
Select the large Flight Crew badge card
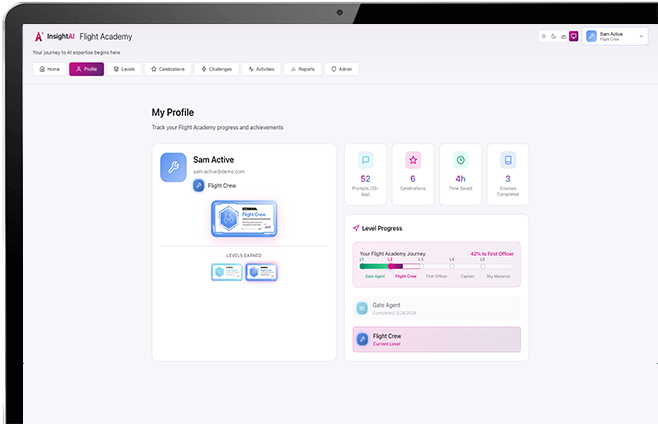point(244,219)
